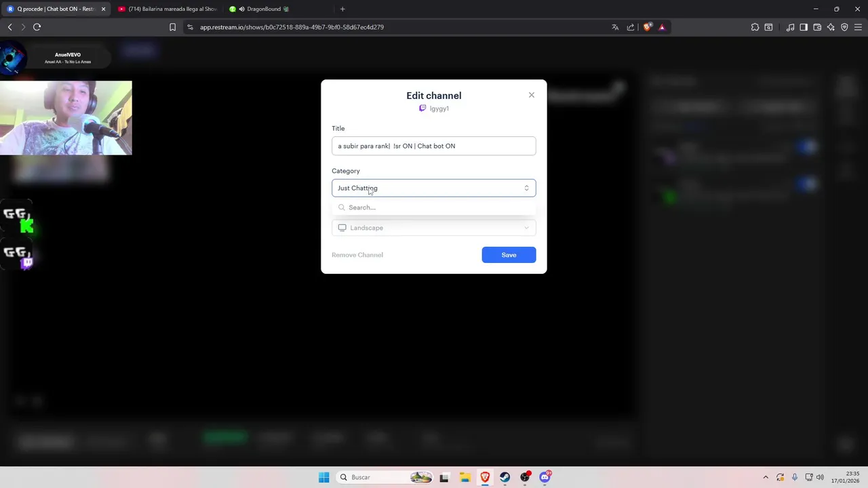The width and height of the screenshot is (868, 488).
Task: Open the network icon in system tray
Action: click(x=809, y=477)
